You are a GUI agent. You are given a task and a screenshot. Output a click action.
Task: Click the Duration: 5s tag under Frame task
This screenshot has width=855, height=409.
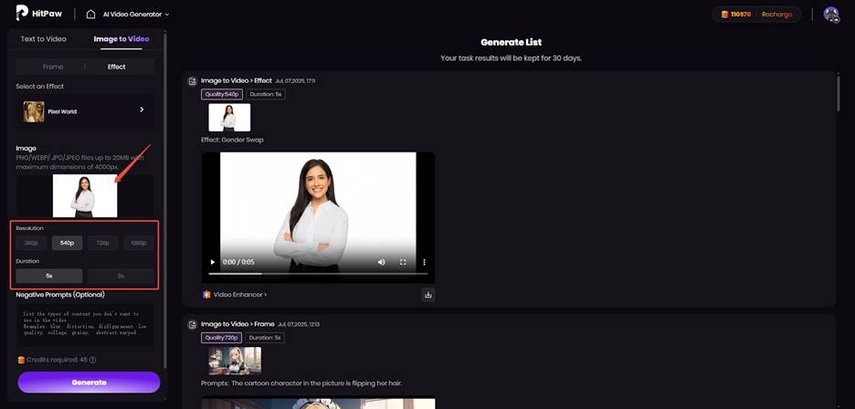[x=264, y=338]
